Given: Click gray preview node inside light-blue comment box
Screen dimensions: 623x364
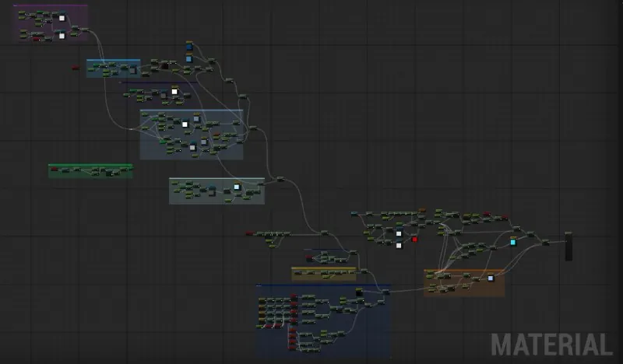Looking at the screenshot, I should 132,71.
